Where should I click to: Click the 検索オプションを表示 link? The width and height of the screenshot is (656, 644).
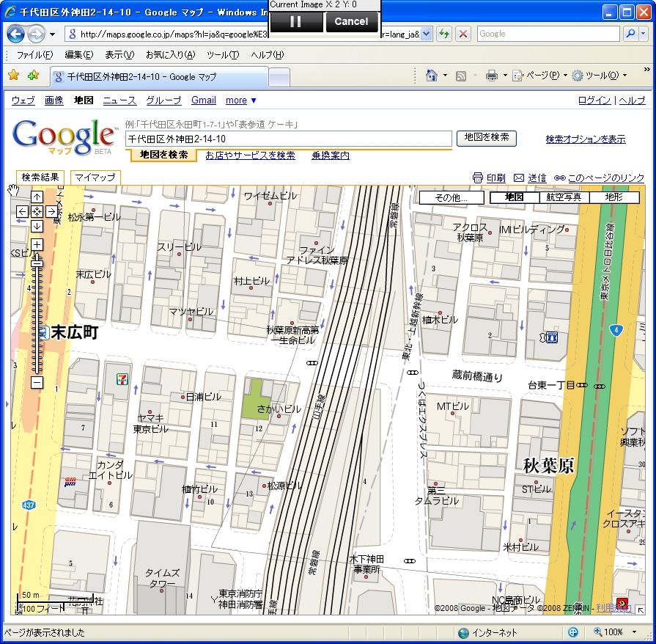pyautogui.click(x=586, y=139)
